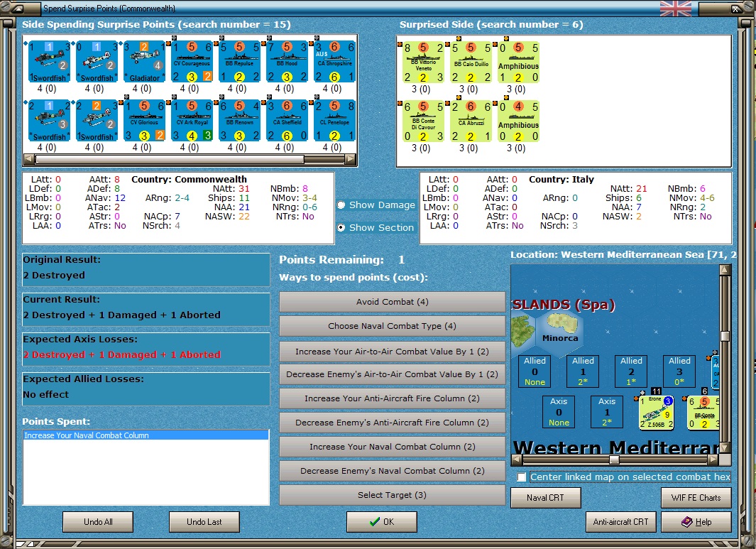Click Minorca island on the map
The height and width of the screenshot is (549, 756).
pyautogui.click(x=559, y=328)
